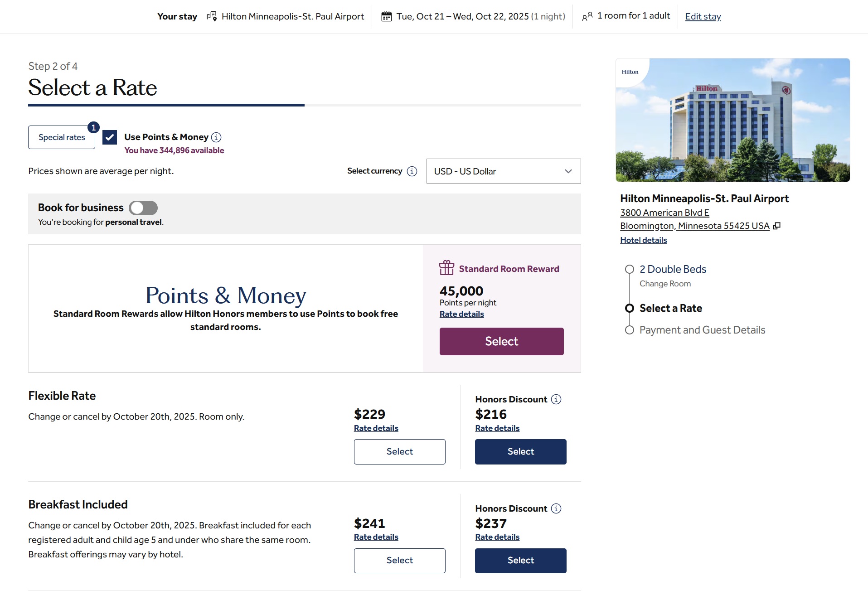Open the Points & Money info icon

click(216, 137)
